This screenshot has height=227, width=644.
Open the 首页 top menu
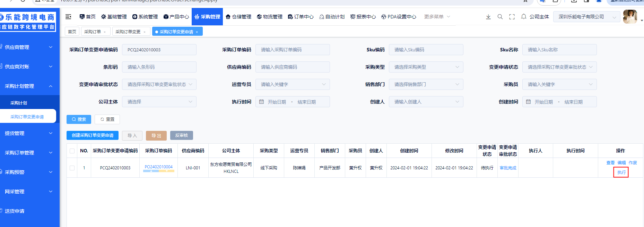[87, 17]
